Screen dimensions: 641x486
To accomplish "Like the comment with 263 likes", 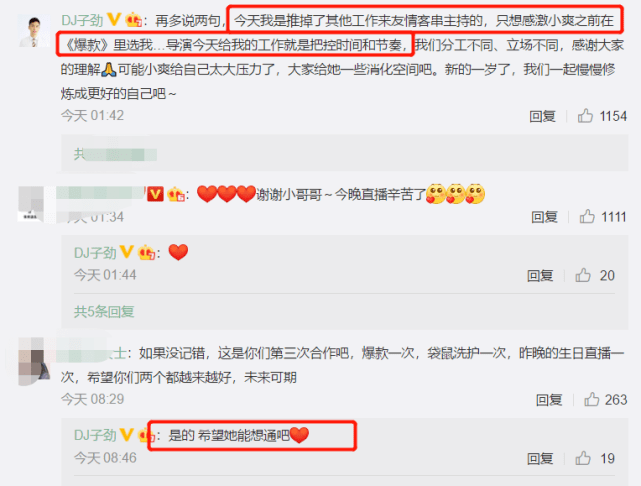I will [x=591, y=399].
